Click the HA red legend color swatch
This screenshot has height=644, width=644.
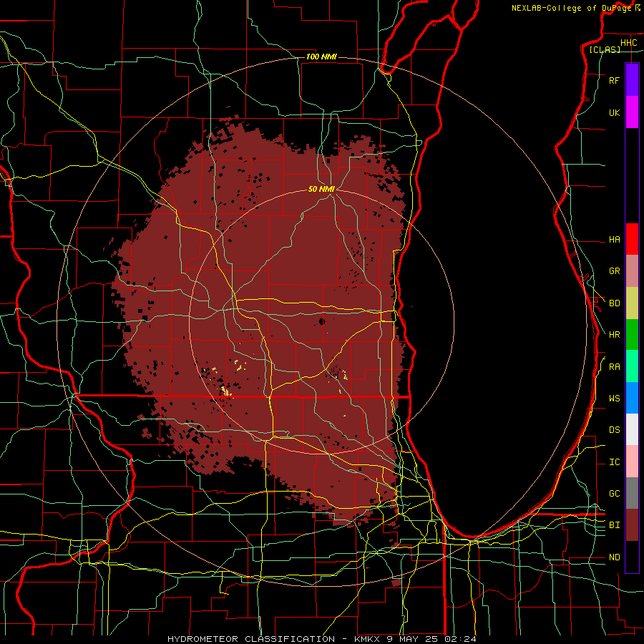(632, 239)
